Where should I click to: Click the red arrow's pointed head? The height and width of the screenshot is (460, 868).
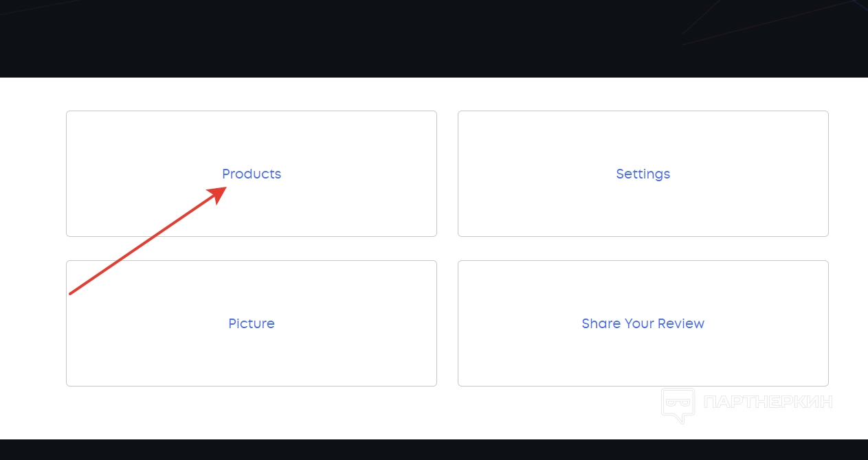point(220,192)
